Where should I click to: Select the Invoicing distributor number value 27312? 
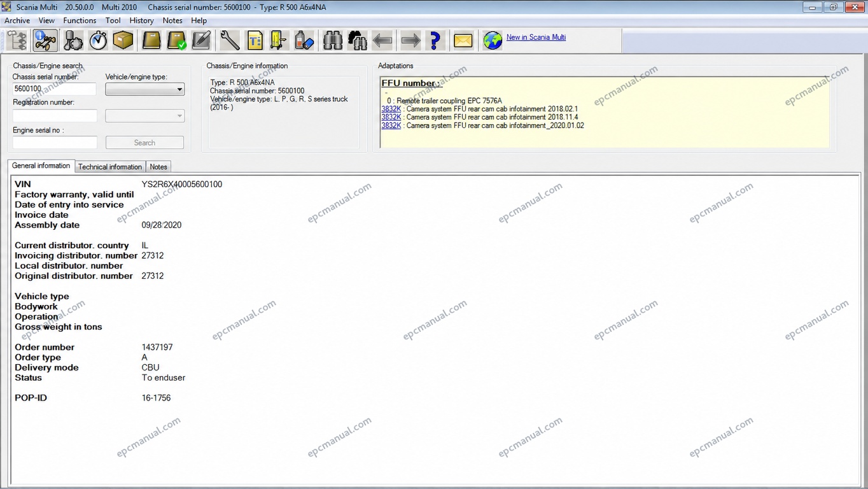153,255
